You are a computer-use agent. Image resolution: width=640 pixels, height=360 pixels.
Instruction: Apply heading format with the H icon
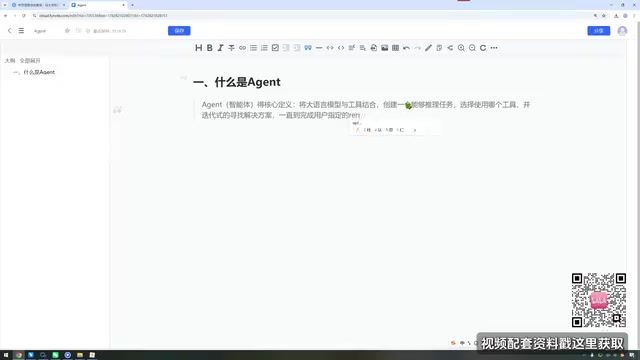coord(198,48)
